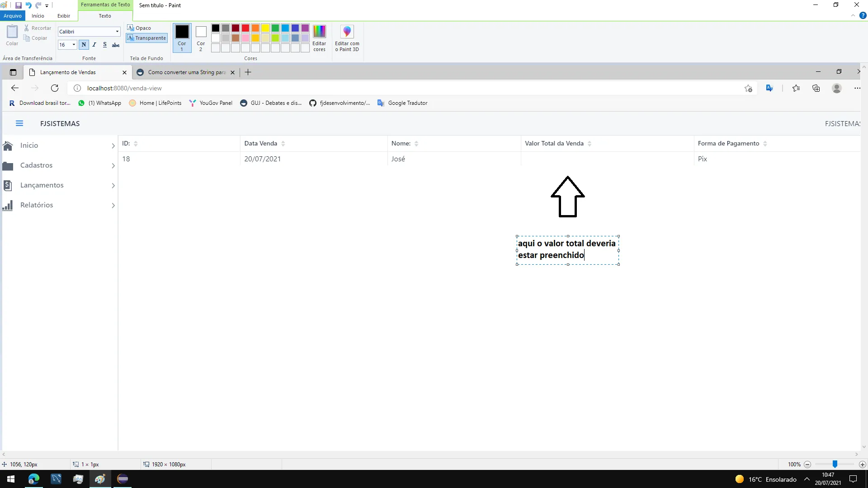Open Paint from Windows taskbar
868x488 pixels.
[100, 479]
